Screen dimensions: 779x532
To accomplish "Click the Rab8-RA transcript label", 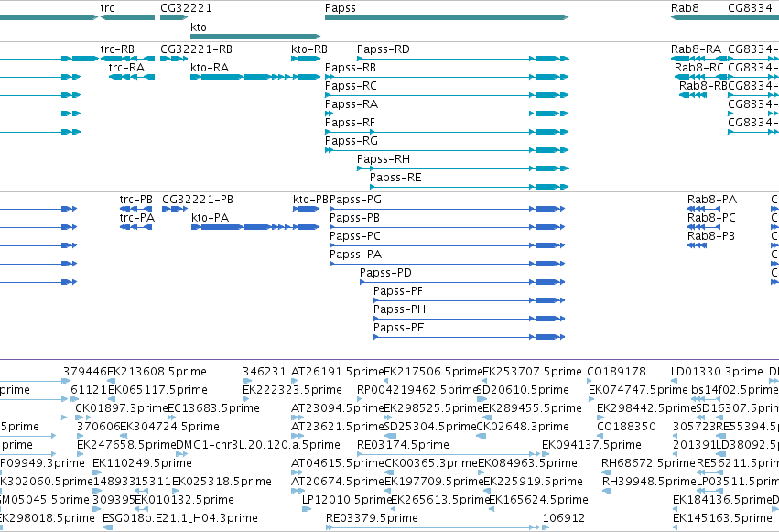I will [x=696, y=49].
